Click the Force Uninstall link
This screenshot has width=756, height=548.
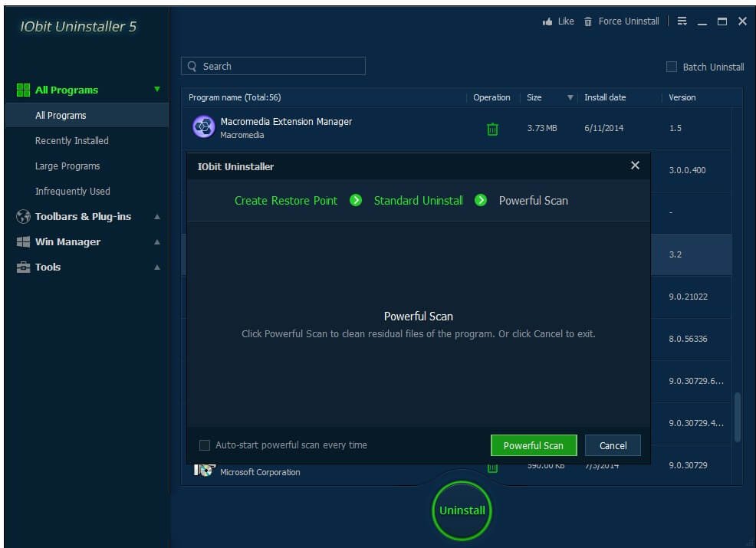pyautogui.click(x=628, y=21)
